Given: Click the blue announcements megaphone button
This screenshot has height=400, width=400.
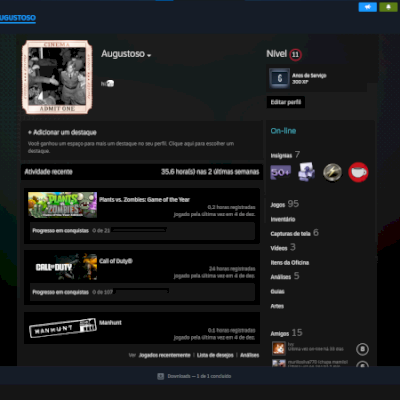Looking at the screenshot, I should (x=368, y=7).
